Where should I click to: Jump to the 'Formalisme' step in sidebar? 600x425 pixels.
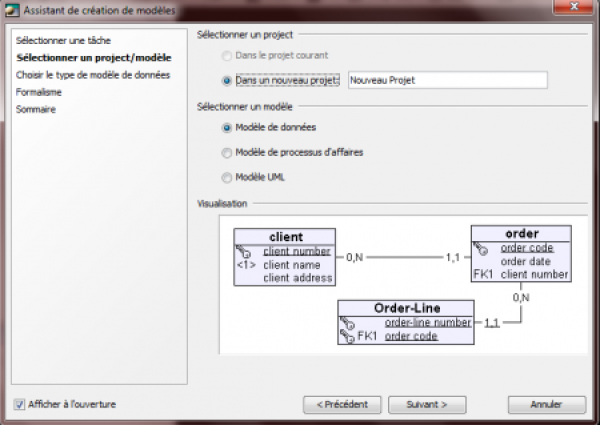coord(39,92)
